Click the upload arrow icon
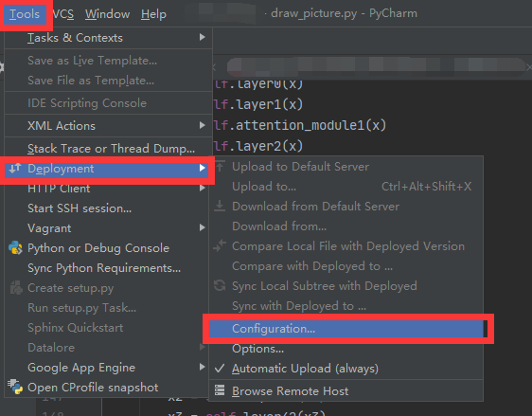This screenshot has width=532, height=416. pos(220,166)
